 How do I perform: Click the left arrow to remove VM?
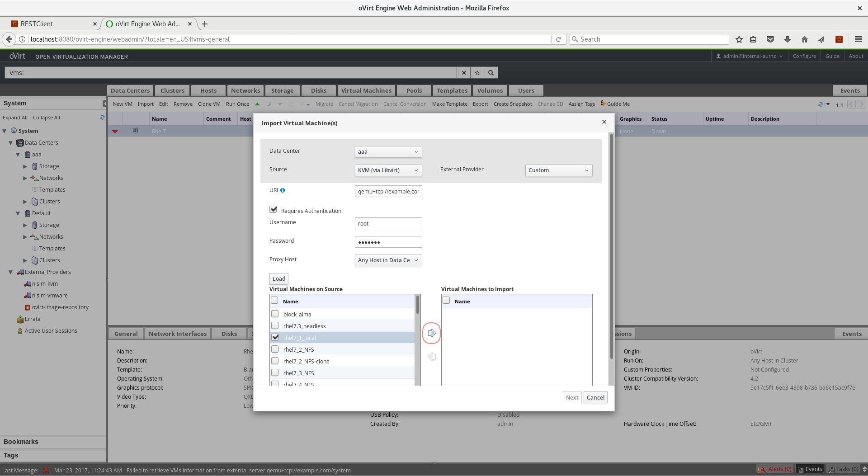click(x=432, y=357)
